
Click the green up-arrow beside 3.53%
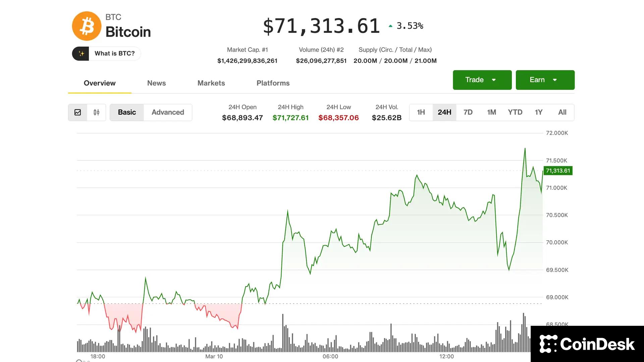(390, 25)
